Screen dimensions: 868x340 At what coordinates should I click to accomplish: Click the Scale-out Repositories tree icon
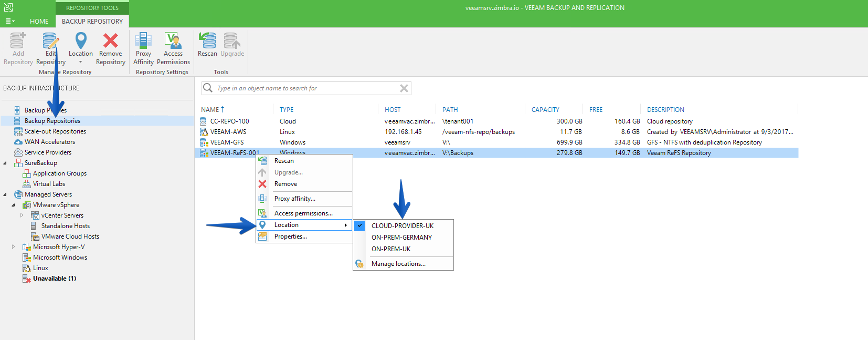[18, 131]
